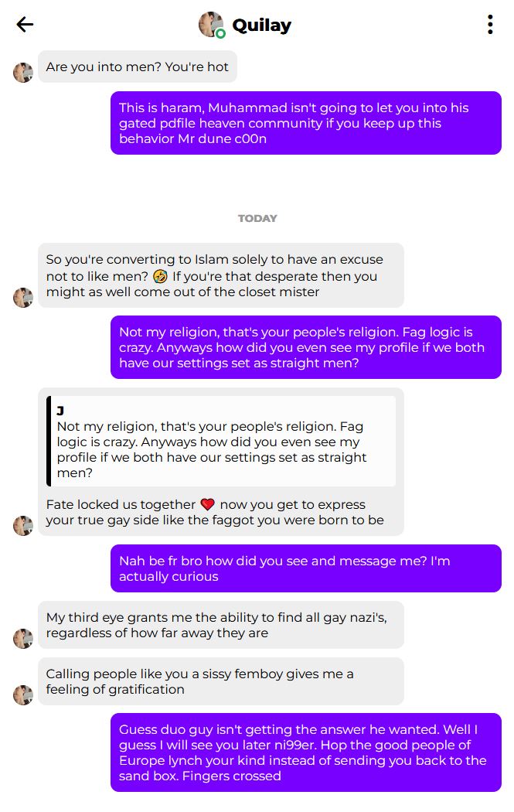514x812 pixels.
Task: Open the Quilay contact name in header
Action: coord(261,25)
